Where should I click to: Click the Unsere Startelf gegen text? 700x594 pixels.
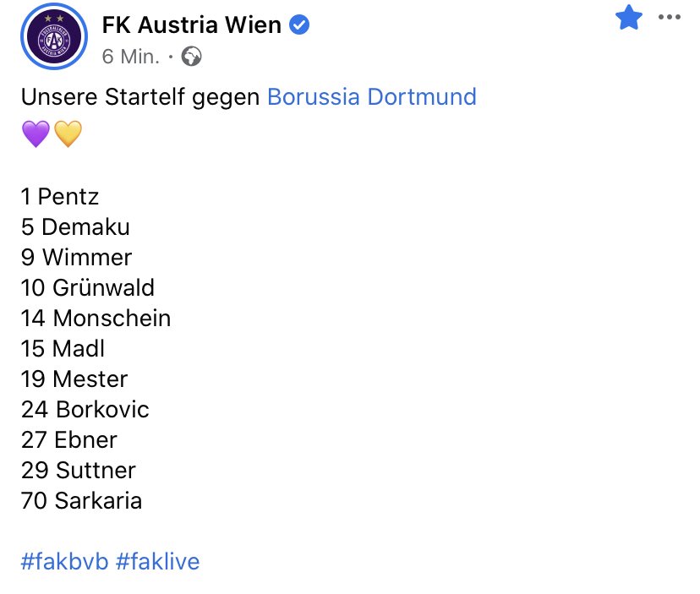coord(140,97)
